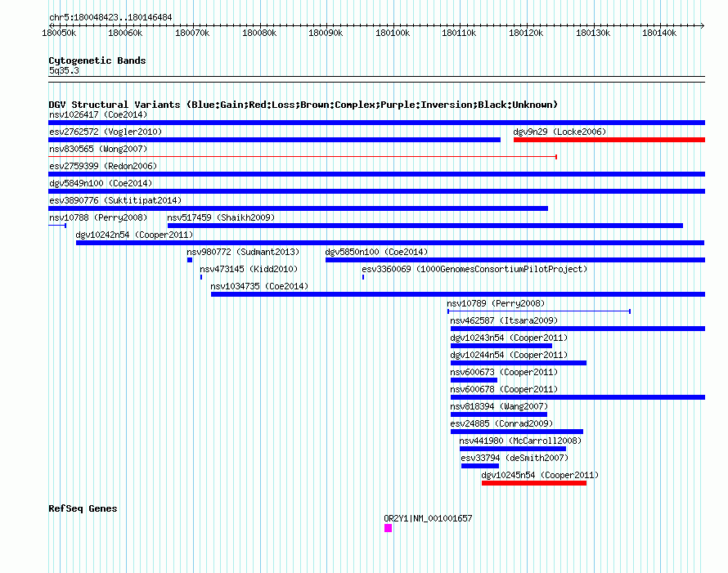Viewport: 728px width, 573px height.
Task: Click the esv33794 short blue bar
Action: pos(480,466)
